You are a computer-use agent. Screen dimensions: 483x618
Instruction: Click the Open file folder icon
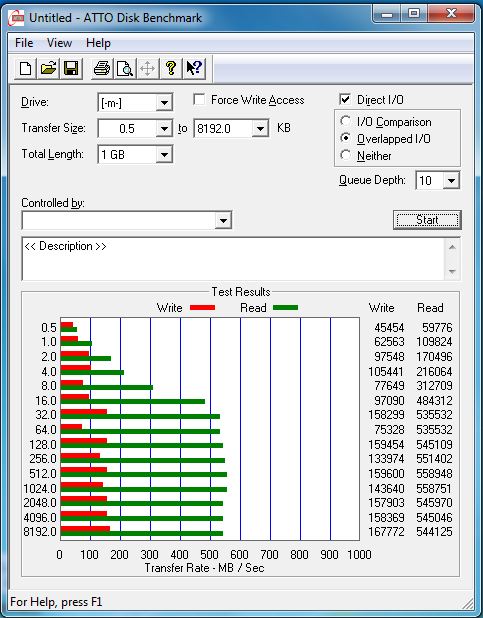(48, 69)
